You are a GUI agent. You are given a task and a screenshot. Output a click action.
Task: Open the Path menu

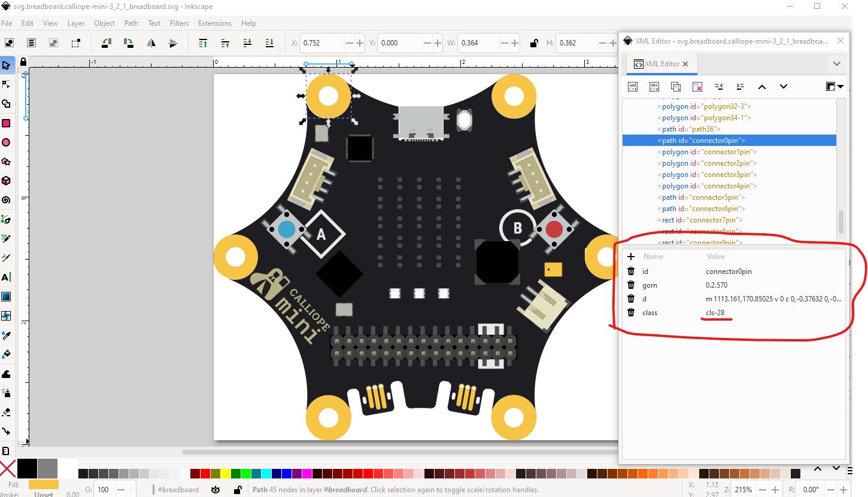click(131, 23)
